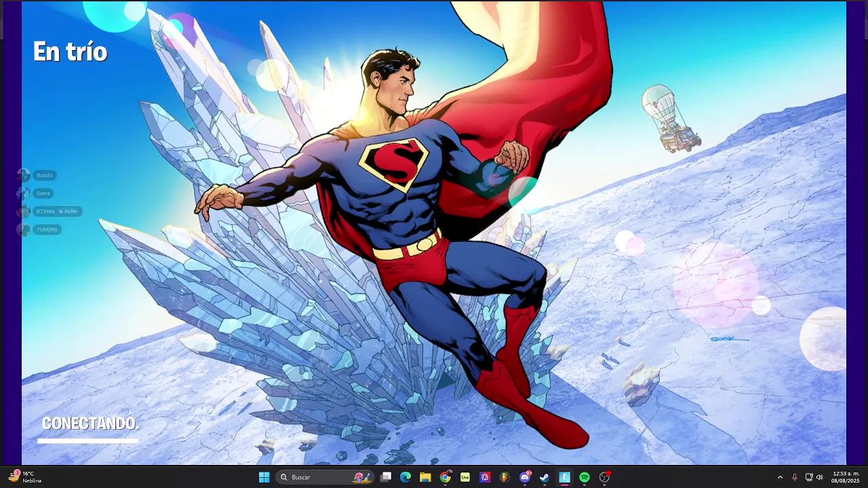Click the En trío mode title
The width and height of the screenshot is (868, 488).
[70, 52]
